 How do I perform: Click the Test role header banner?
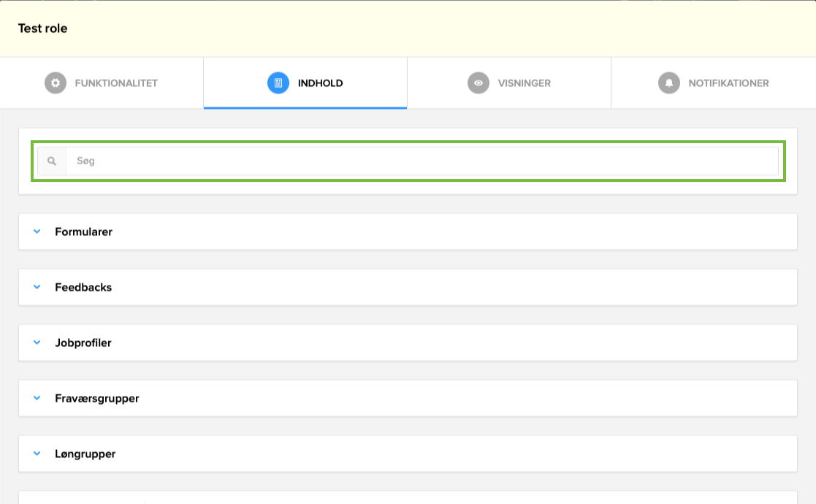click(x=42, y=28)
